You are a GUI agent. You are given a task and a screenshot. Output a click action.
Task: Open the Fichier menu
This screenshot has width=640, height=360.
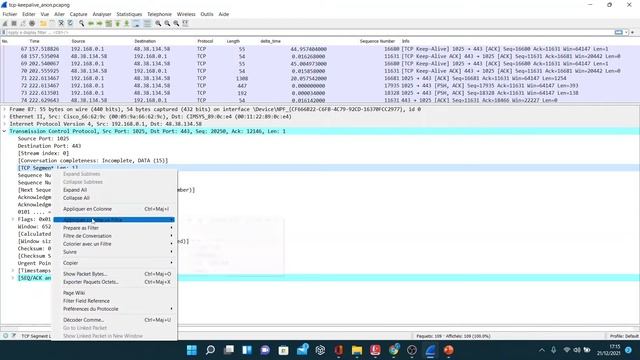point(10,14)
